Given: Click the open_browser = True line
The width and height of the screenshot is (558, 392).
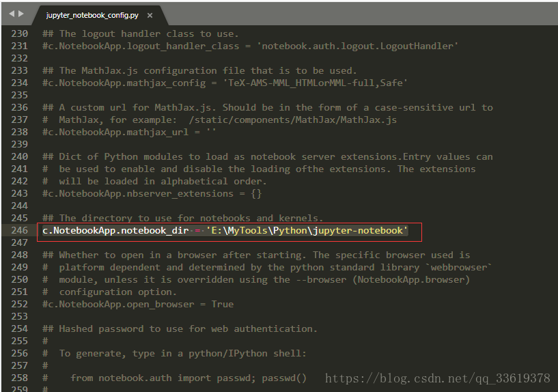Looking at the screenshot, I should click(138, 305).
